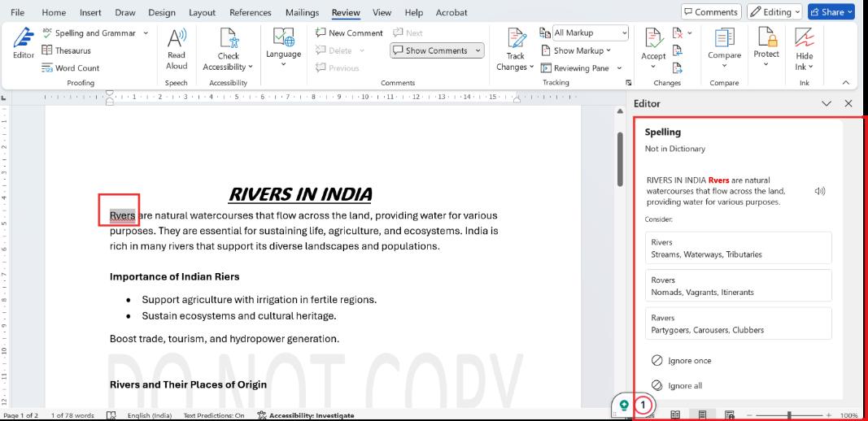The width and height of the screenshot is (868, 421).
Task: Adjust the zoom slider in status bar
Action: coord(788,414)
